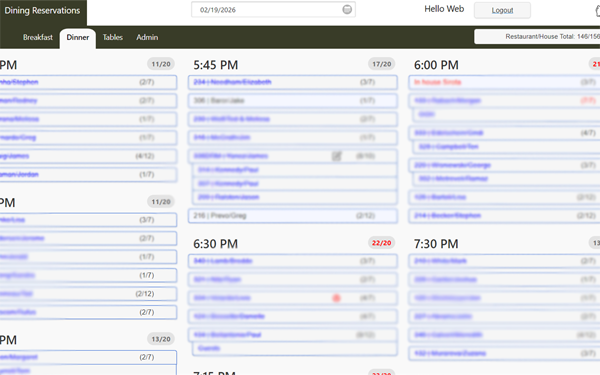Open the 306 | Baron/Jake reservation
Image resolution: width=600 pixels, height=375 pixels.
point(293,101)
